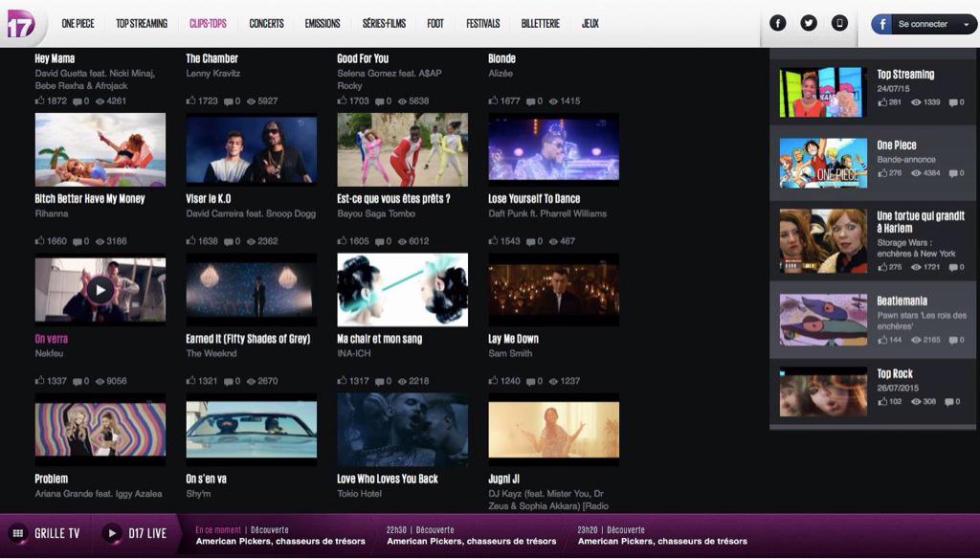This screenshot has width=980, height=559.
Task: Like Viser le K.O thumbs-up icon
Action: [191, 240]
